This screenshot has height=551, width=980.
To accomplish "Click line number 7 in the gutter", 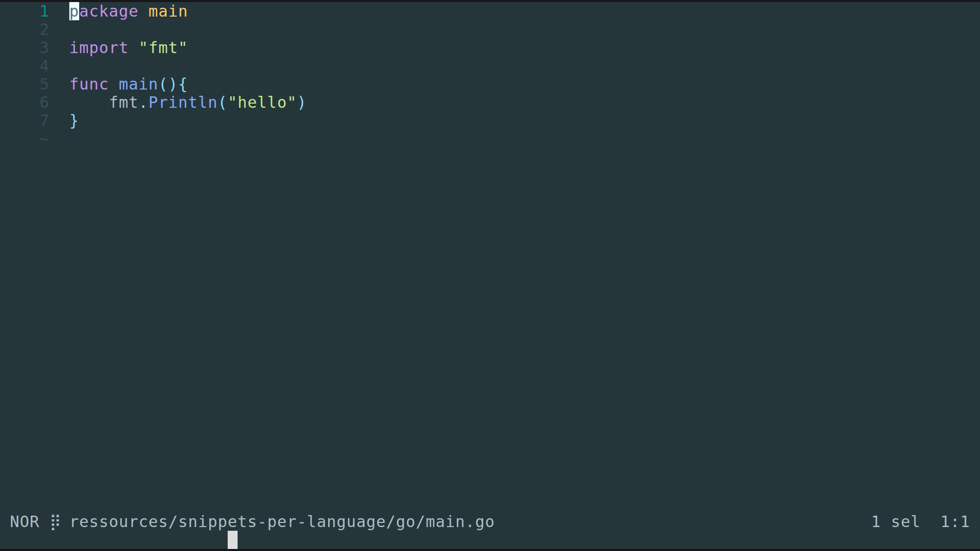I will pyautogui.click(x=44, y=121).
